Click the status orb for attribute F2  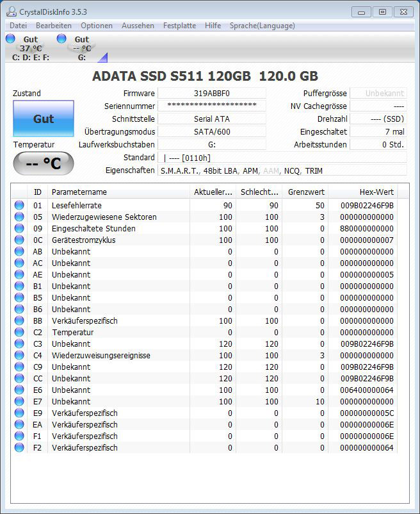click(19, 448)
